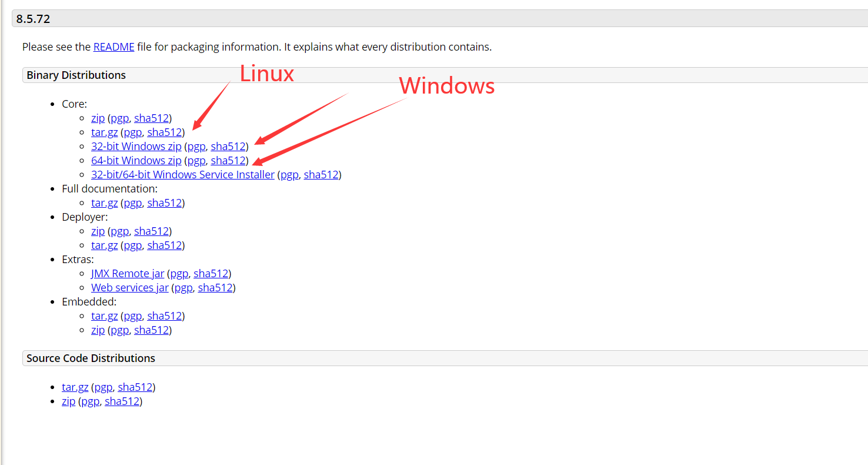Open pgp for 64-bit Windows zip
Screen dimensions: 868x465
[196, 161]
